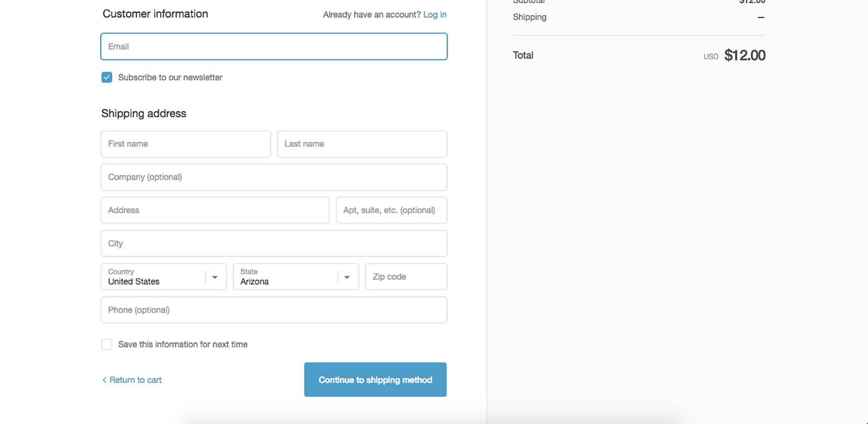Select the Address field
This screenshot has width=868, height=424.
tap(215, 210)
